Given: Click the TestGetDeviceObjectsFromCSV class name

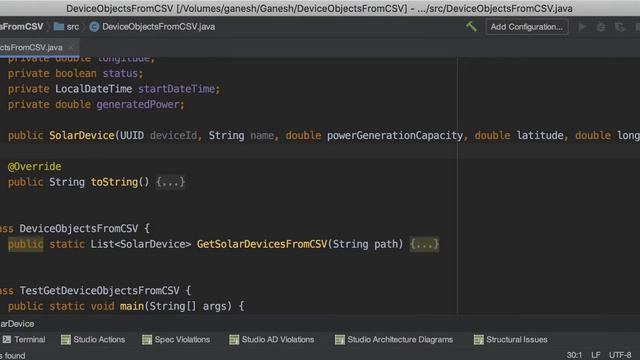Looking at the screenshot, I should coord(100,291).
